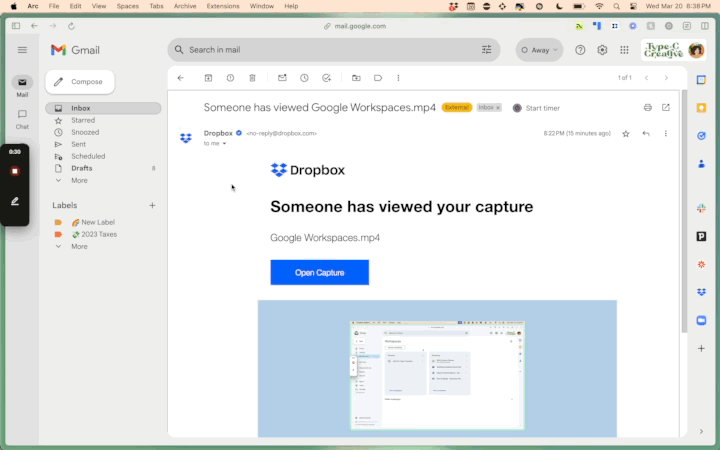Open the Google apps grid
720x450 pixels.
point(624,49)
